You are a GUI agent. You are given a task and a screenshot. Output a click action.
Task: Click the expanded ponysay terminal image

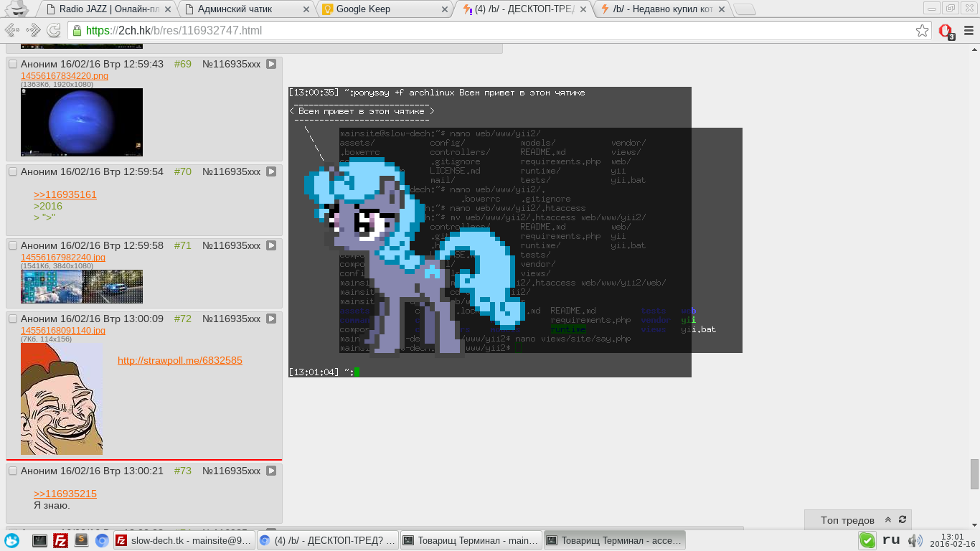coord(515,232)
